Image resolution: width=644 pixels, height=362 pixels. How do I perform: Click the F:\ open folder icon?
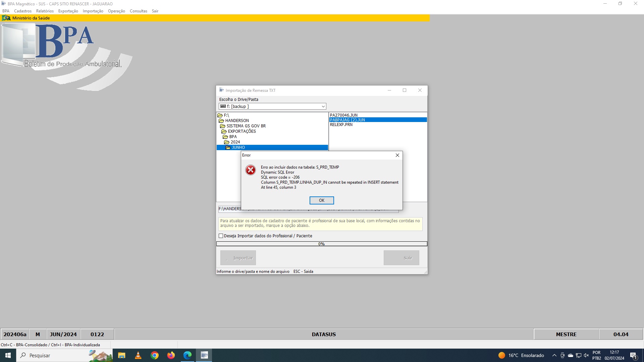pyautogui.click(x=220, y=115)
